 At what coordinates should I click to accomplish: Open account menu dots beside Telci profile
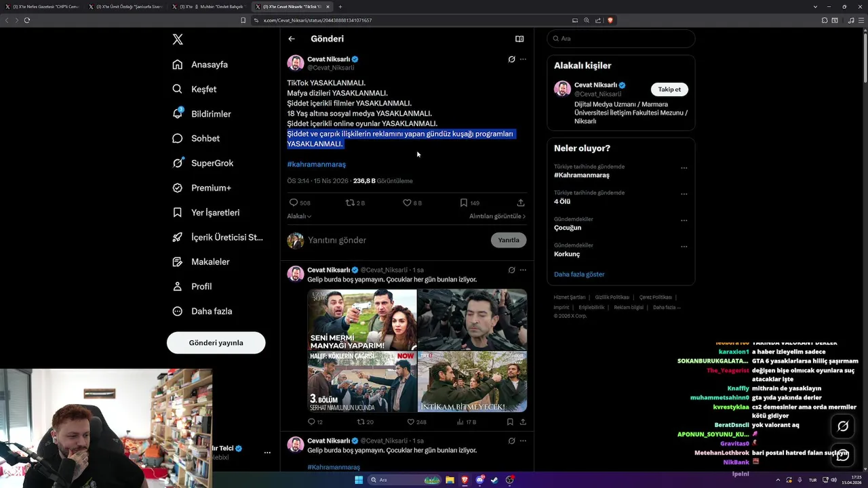[x=267, y=452]
